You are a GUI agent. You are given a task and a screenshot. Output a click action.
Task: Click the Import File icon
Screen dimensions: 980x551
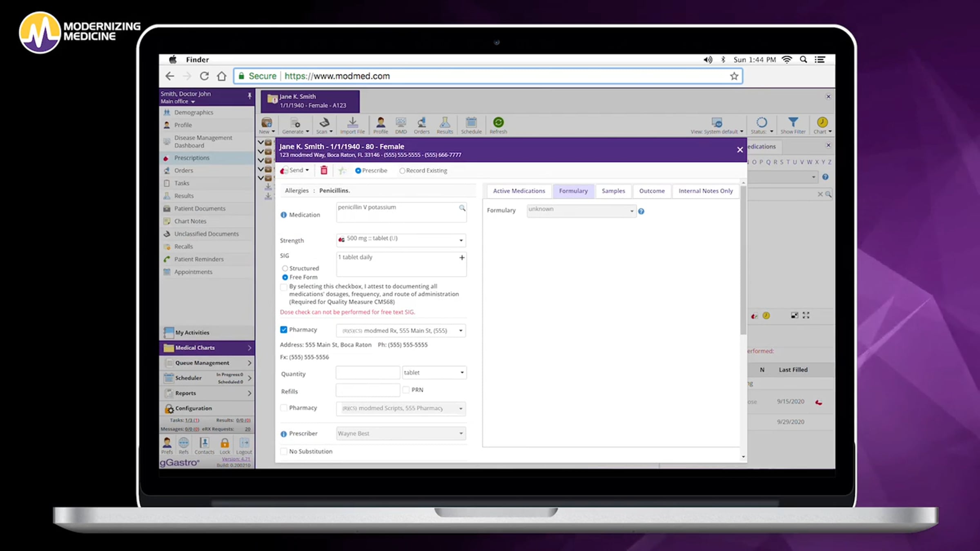pos(352,123)
